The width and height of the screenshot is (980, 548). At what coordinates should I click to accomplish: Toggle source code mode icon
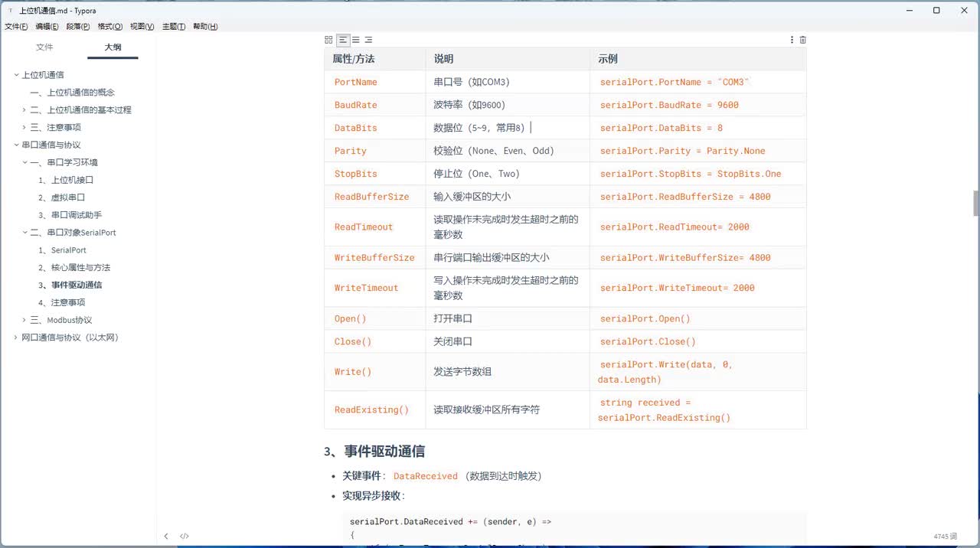point(184,537)
